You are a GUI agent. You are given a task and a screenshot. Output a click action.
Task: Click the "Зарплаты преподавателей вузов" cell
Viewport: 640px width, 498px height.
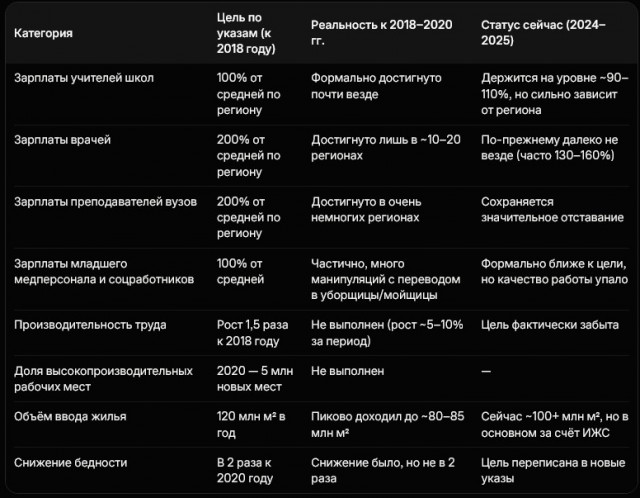[x=105, y=201]
